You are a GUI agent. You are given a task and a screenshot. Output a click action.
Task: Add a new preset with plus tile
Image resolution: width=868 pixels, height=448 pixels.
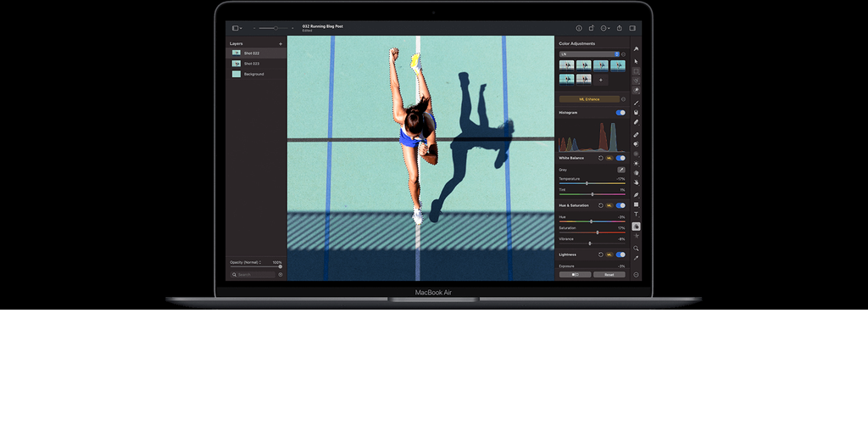click(x=601, y=80)
